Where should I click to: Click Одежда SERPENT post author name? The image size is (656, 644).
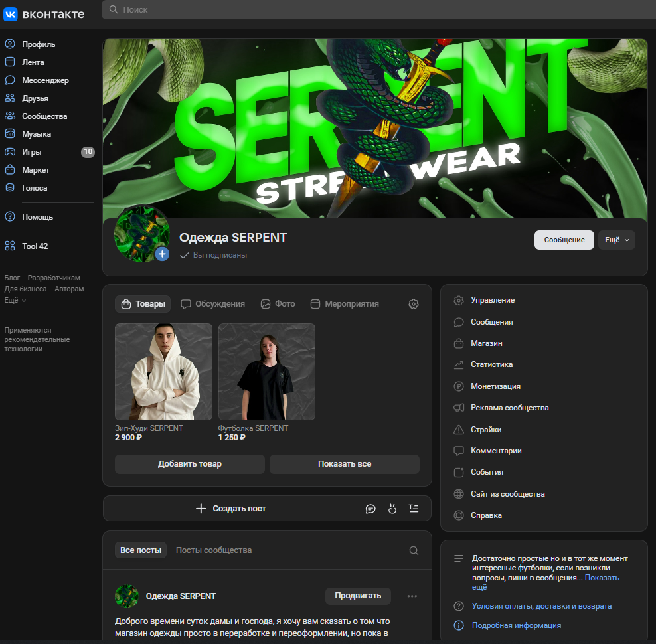(x=181, y=596)
